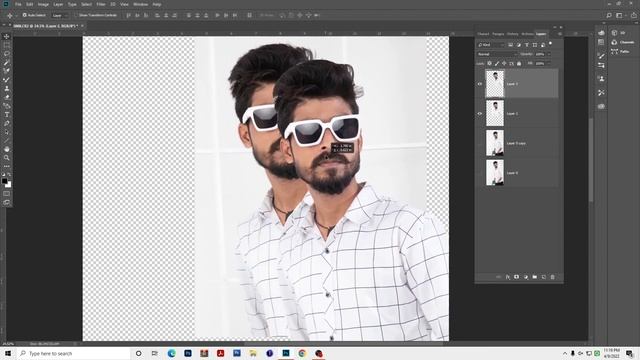Set the black foreground color swatch
The image size is (640, 360).
(4, 181)
